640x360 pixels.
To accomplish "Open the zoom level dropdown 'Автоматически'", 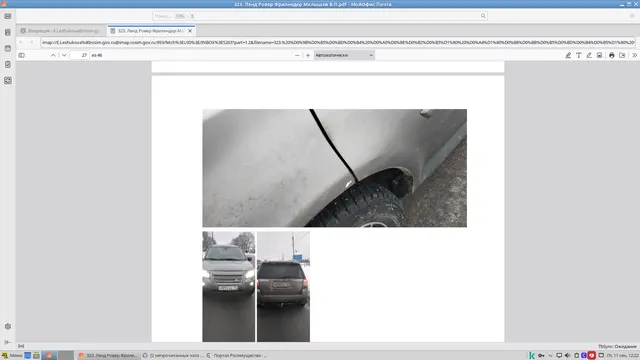I will pyautogui.click(x=344, y=55).
